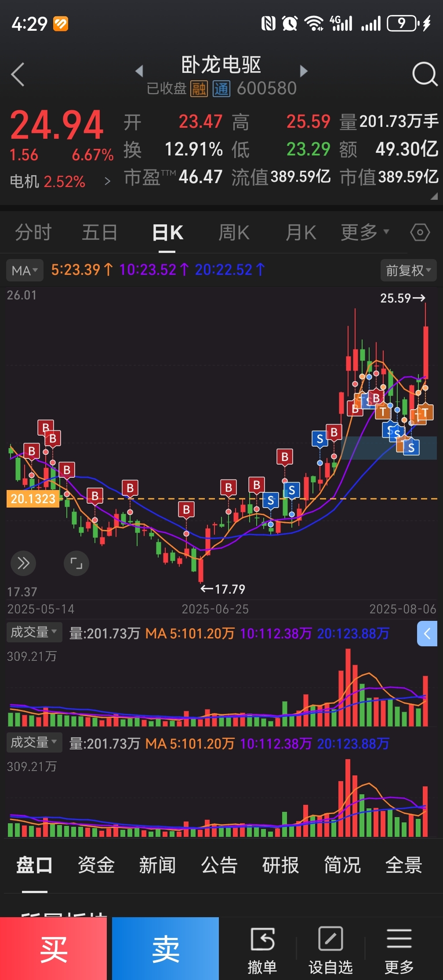Switch to 周K weekly chart tab
The height and width of the screenshot is (980, 443).
234,232
